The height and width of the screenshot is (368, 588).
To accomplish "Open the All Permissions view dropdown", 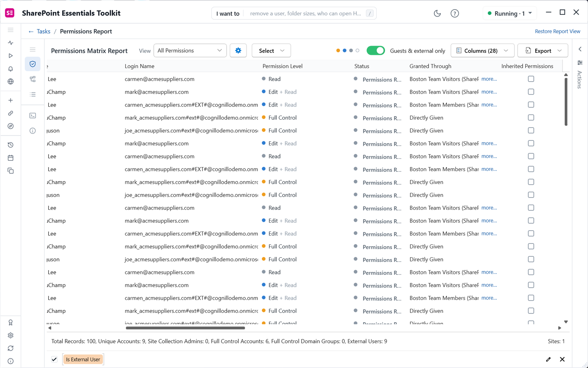I will [x=190, y=50].
